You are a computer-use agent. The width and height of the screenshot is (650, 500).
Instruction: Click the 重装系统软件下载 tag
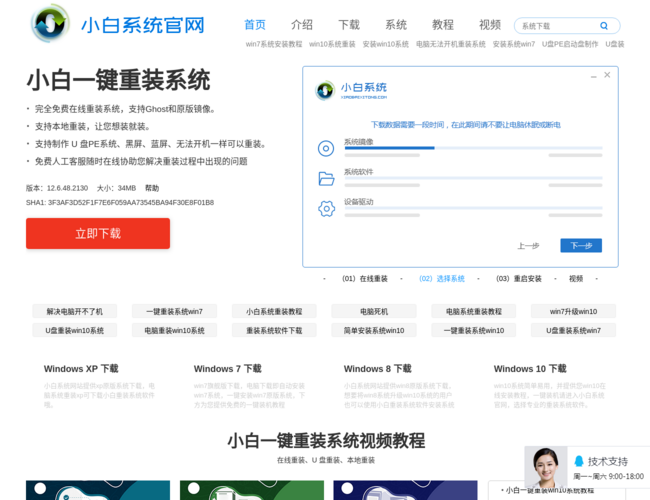[274, 330]
